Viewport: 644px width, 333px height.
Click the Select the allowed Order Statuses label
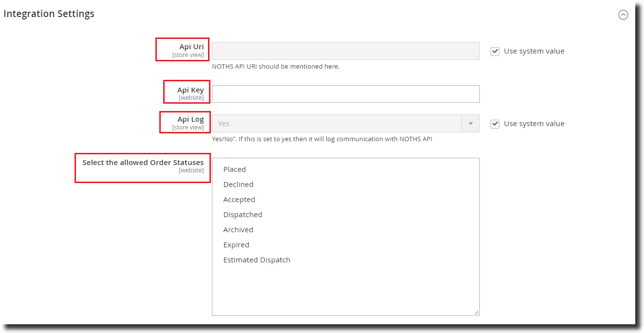click(x=143, y=162)
